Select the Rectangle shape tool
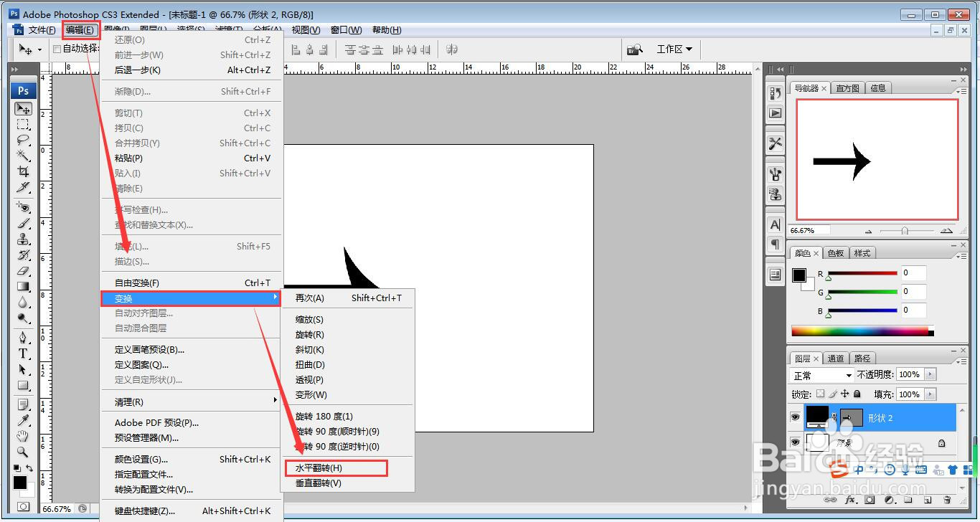980x522 pixels. (x=24, y=385)
